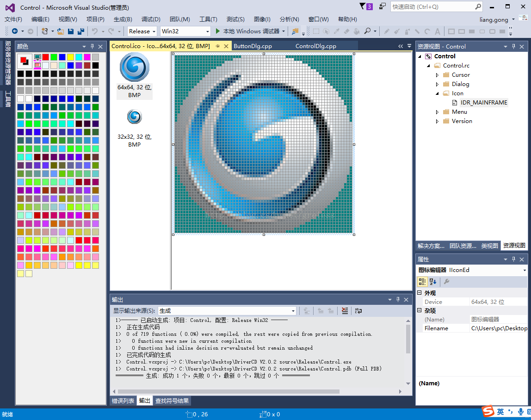The width and height of the screenshot is (531, 420).
Task: Click the Save All icon
Action: click(x=80, y=31)
